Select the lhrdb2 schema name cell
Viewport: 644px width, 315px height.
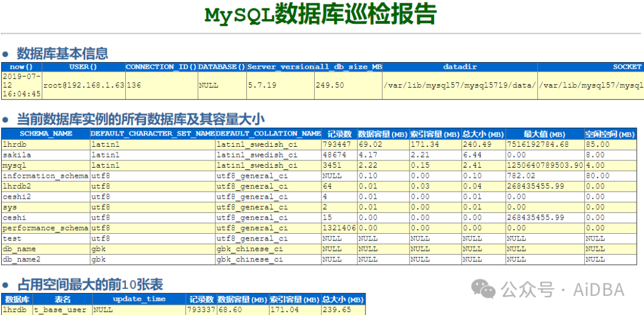point(46,186)
